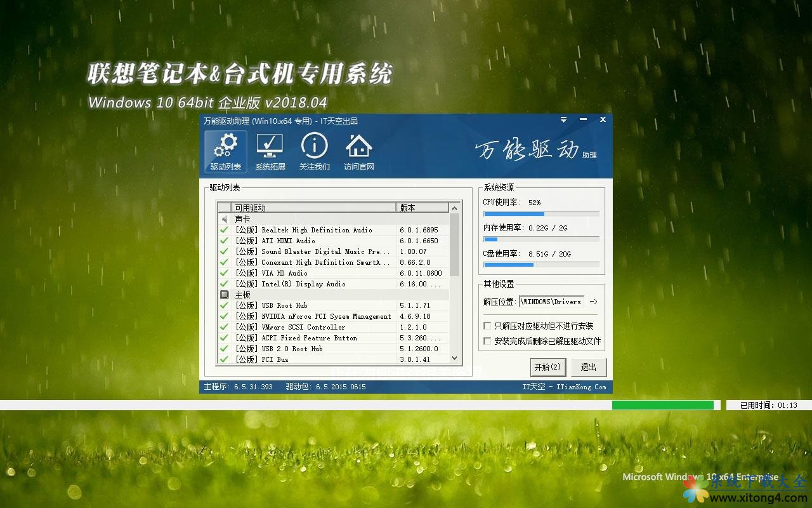Click the green check beside VMware SCSI Controller

click(224, 327)
